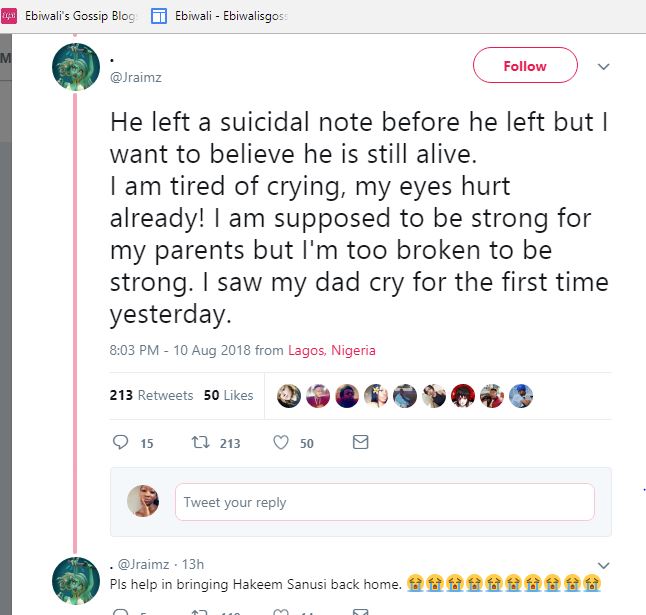
Task: Open the Lagos, Nigeria location link
Action: (x=331, y=350)
